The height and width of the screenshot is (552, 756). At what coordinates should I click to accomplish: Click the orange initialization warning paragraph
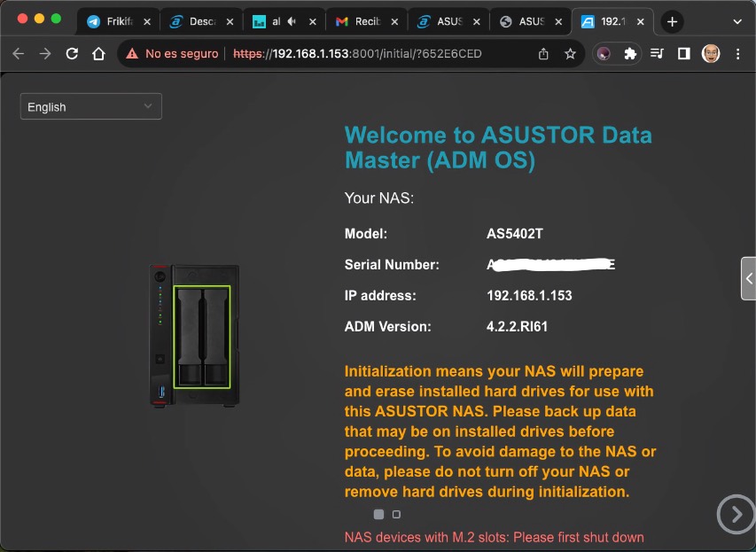[x=500, y=431]
